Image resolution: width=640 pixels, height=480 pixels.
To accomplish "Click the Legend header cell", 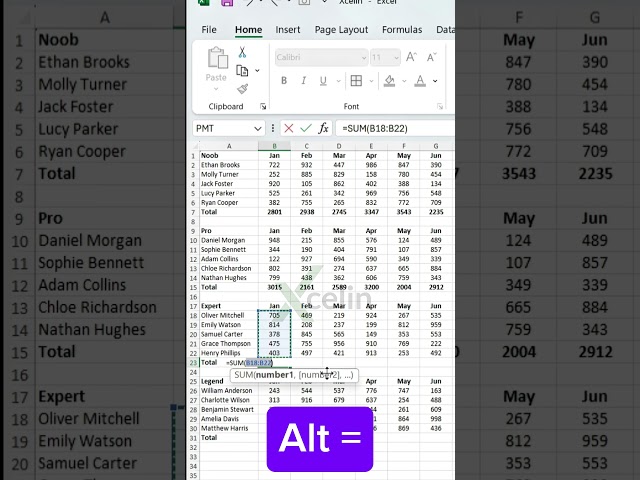I will 229,381.
